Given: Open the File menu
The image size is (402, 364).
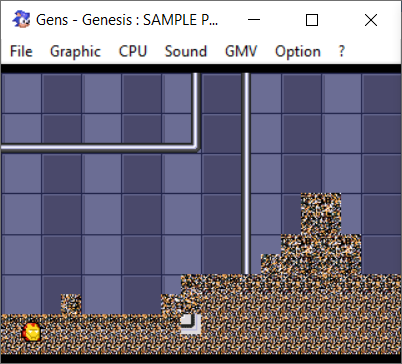Looking at the screenshot, I should tap(21, 51).
